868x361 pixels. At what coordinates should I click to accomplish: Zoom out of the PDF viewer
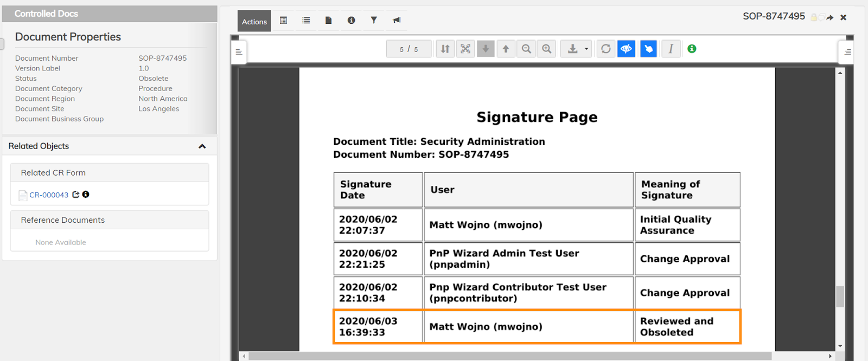coord(526,49)
